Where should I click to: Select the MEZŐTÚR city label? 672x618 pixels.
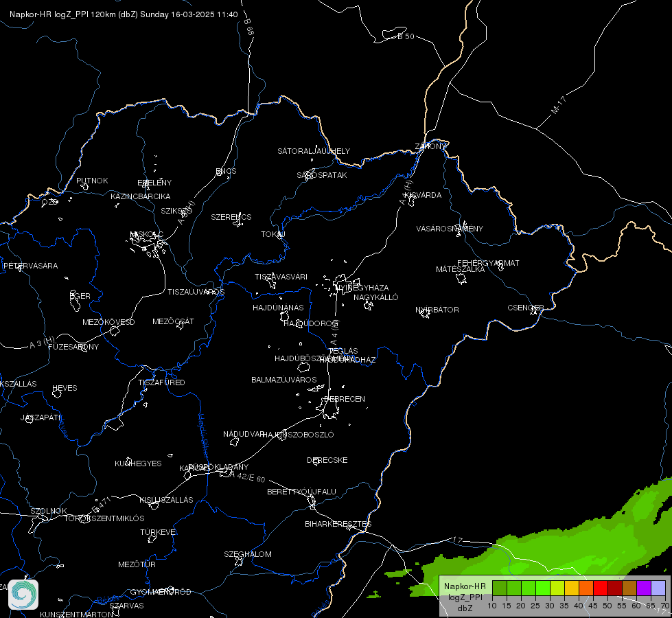pos(137,564)
